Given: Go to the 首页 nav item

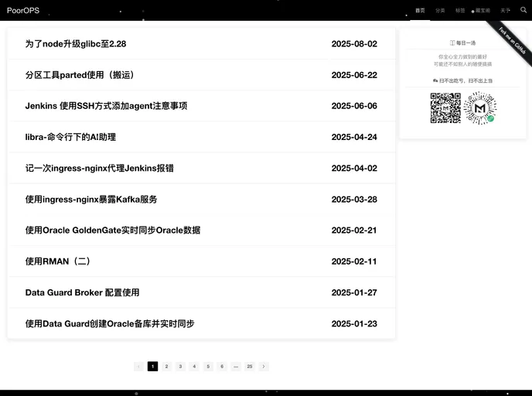Looking at the screenshot, I should click(420, 11).
